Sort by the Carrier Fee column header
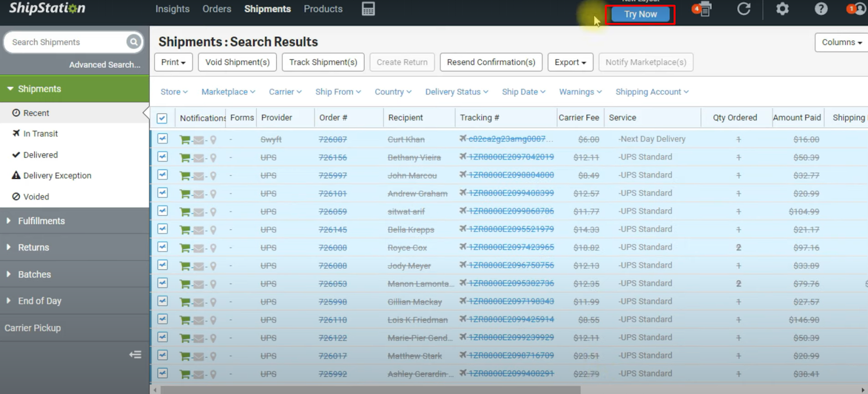 click(x=579, y=118)
